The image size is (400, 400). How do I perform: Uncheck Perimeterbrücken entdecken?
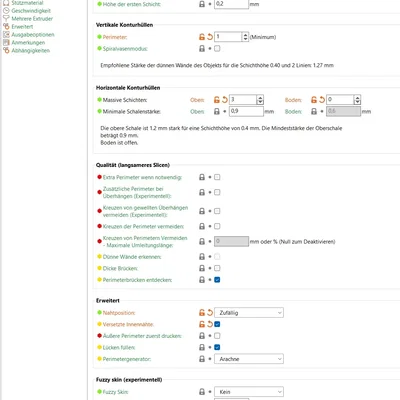tap(217, 280)
